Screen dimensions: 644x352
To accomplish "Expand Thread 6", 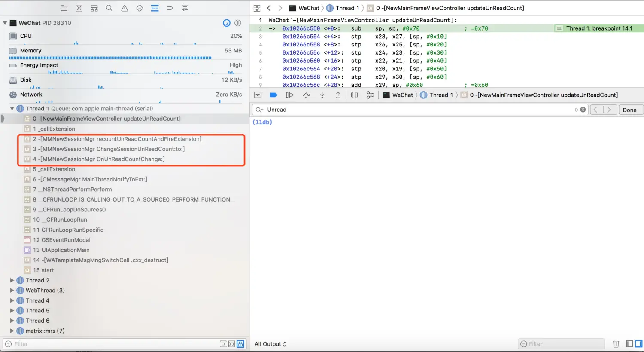I will pyautogui.click(x=12, y=321).
